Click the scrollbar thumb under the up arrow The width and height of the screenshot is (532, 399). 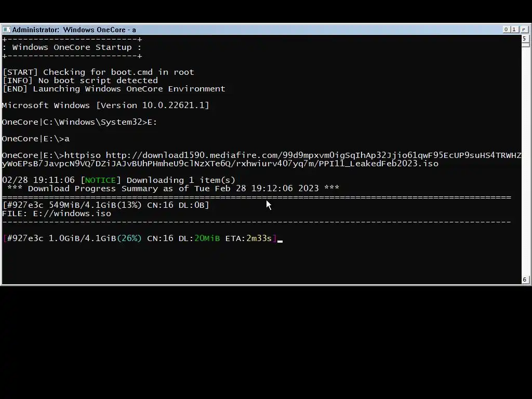click(526, 45)
